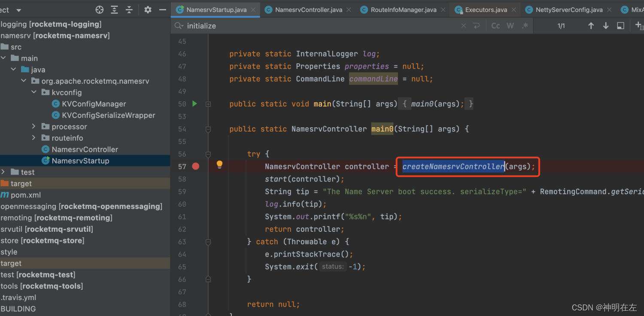Select NamesrvController in project tree
The width and height of the screenshot is (644, 316).
[85, 149]
